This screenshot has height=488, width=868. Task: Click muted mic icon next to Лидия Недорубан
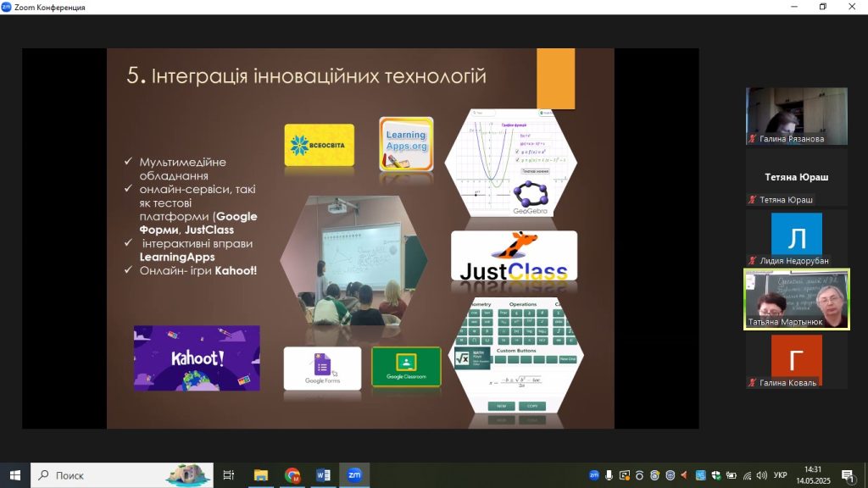(x=753, y=261)
